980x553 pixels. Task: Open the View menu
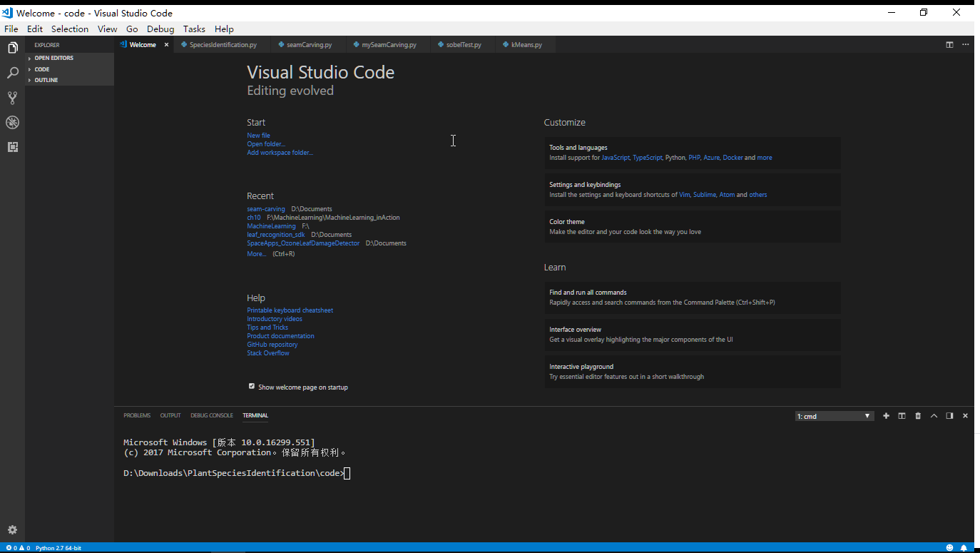point(108,29)
